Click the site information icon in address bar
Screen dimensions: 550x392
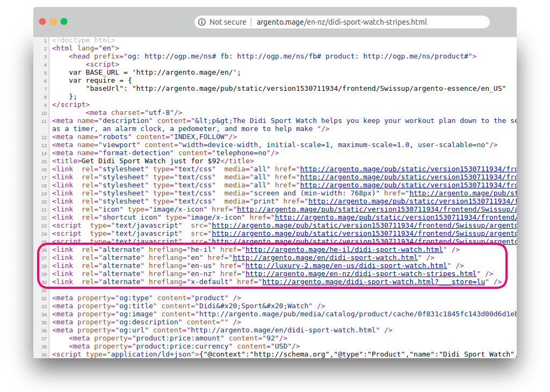tap(202, 22)
